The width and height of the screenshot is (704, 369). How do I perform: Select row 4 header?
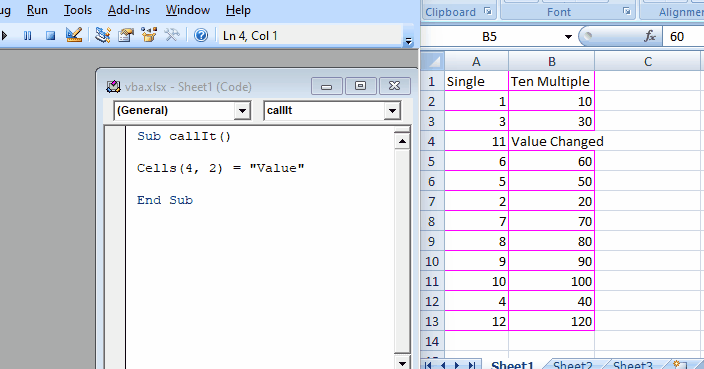[x=432, y=141]
